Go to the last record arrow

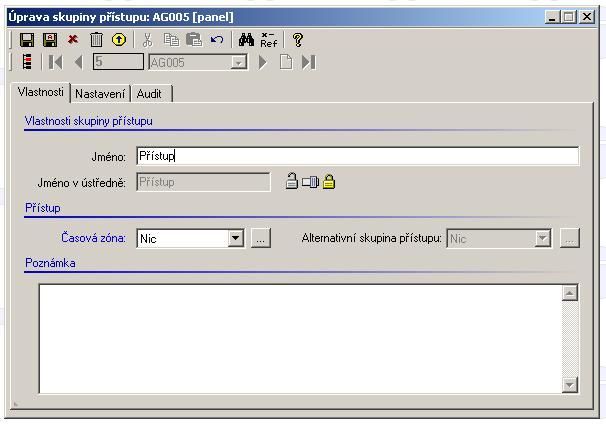pyautogui.click(x=309, y=62)
